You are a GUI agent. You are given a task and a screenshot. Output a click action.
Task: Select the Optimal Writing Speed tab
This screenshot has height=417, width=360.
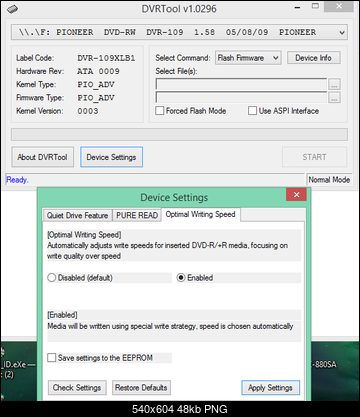201,214
